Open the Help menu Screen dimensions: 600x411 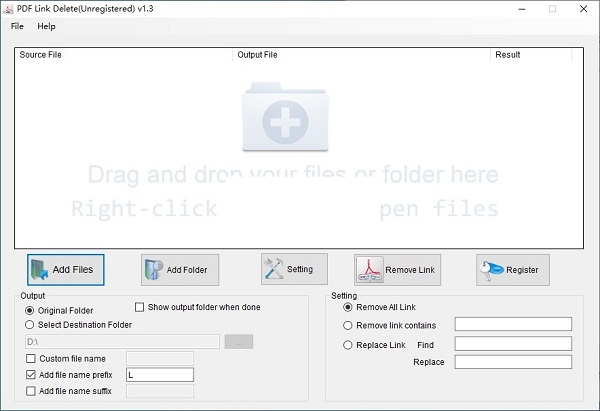46,26
